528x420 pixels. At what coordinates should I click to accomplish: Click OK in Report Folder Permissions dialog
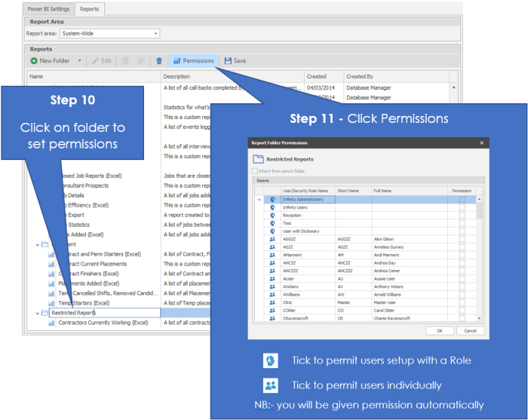coord(439,330)
